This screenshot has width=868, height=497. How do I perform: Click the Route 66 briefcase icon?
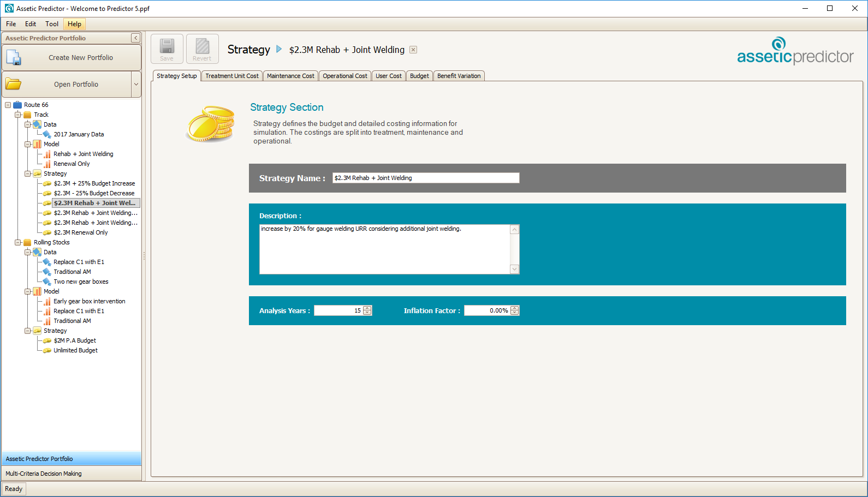pos(17,105)
